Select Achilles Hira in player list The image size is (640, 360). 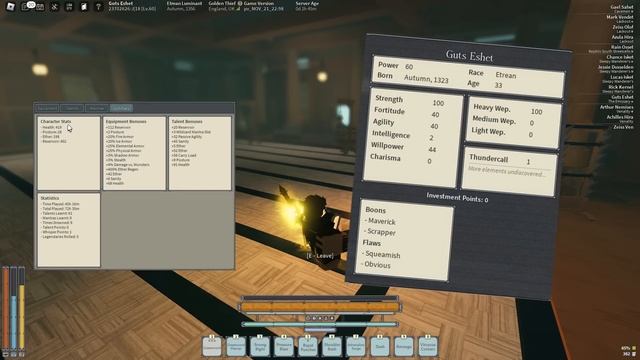[x=620, y=117]
